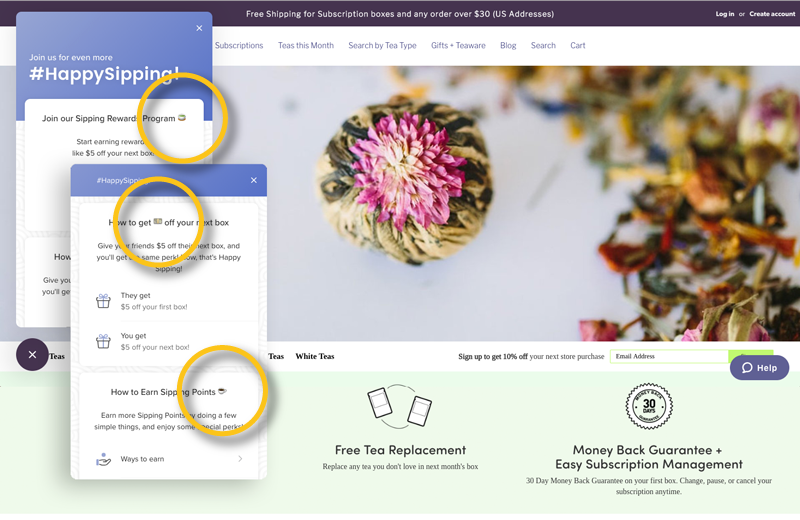Open the Help chat widget
800x520 pixels.
coord(759,367)
